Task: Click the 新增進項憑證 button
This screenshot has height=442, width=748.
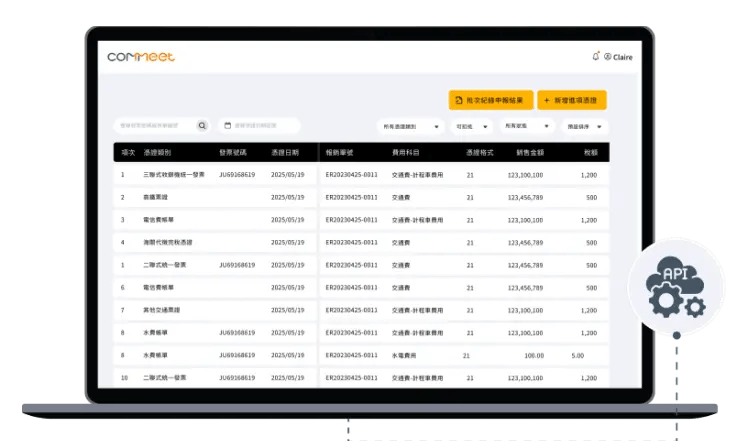Action: pos(571,100)
